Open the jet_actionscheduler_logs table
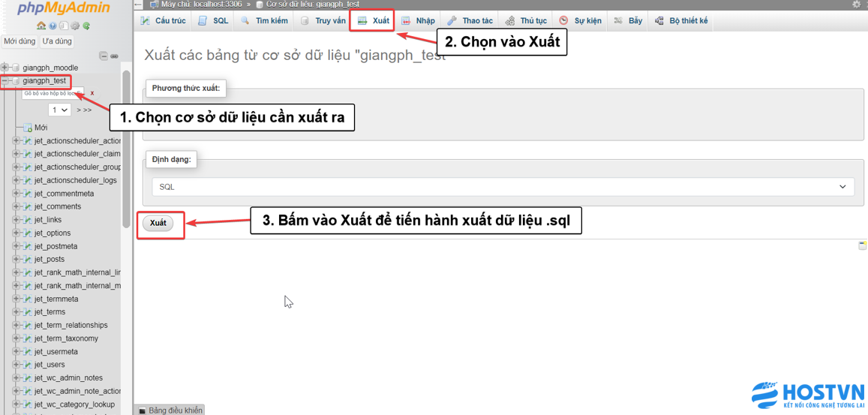 click(x=75, y=180)
